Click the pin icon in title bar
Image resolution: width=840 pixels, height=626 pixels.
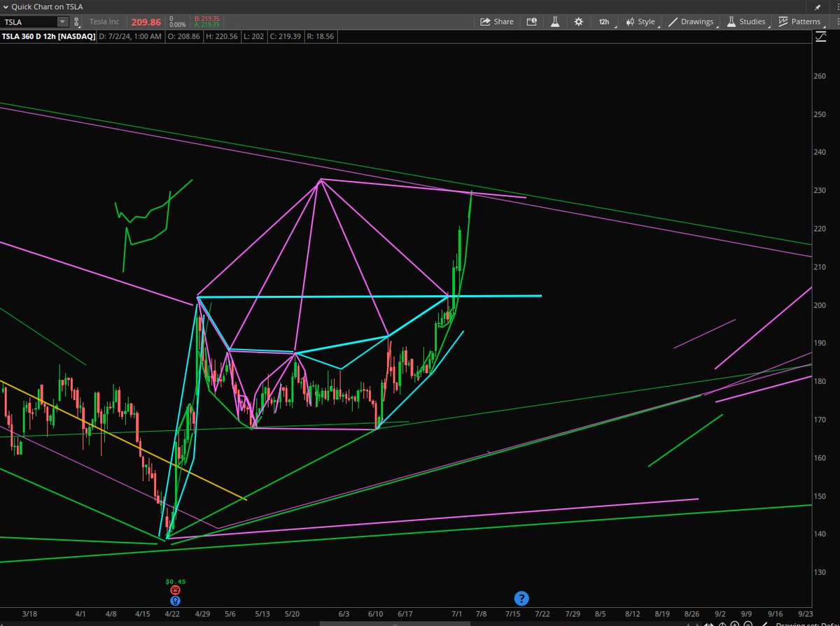click(x=818, y=7)
